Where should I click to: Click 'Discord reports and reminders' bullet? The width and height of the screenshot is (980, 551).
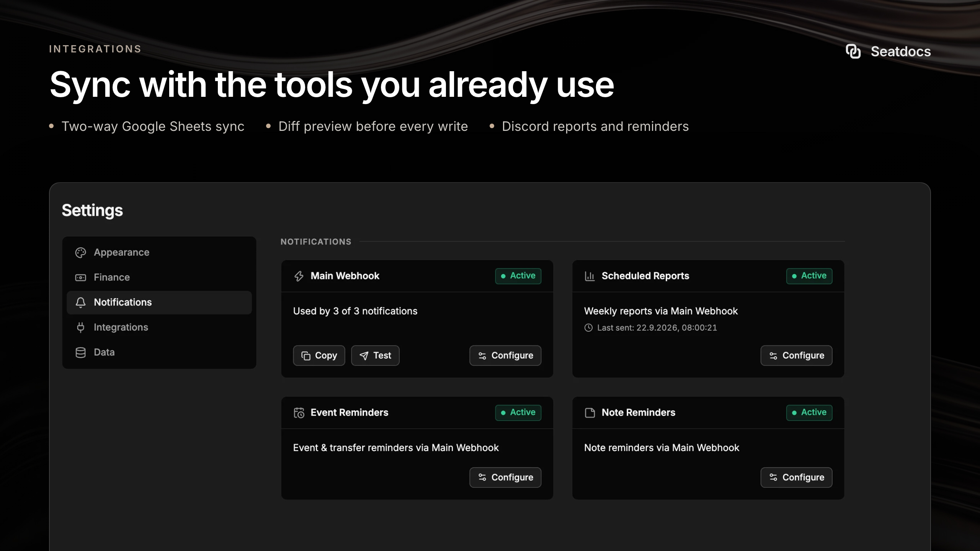tap(595, 126)
